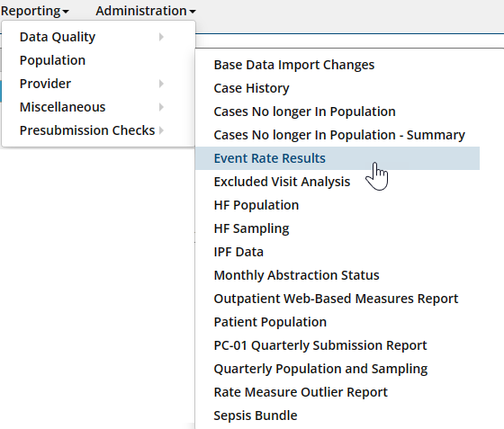
Task: Choose Excluded Visit Analysis report
Action: pos(282,182)
